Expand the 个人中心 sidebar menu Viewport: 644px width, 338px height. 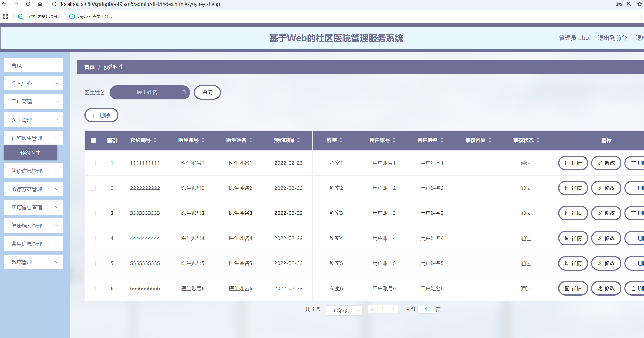(x=33, y=83)
